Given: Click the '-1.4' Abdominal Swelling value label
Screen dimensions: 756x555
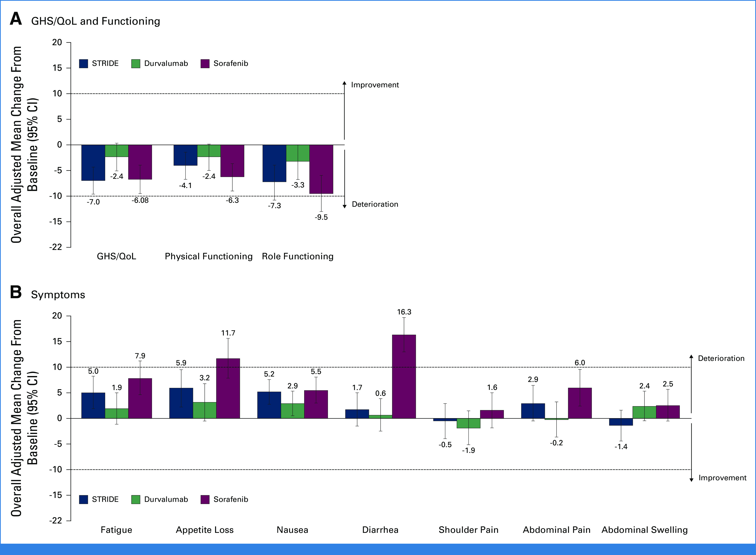Looking at the screenshot, I should point(621,447).
